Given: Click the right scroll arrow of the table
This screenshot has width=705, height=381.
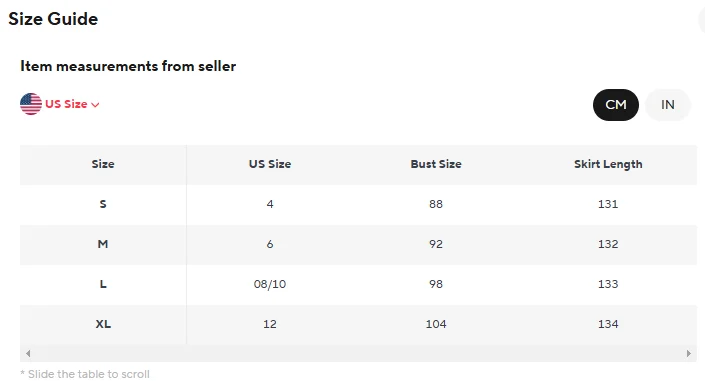Looking at the screenshot, I should tap(688, 354).
